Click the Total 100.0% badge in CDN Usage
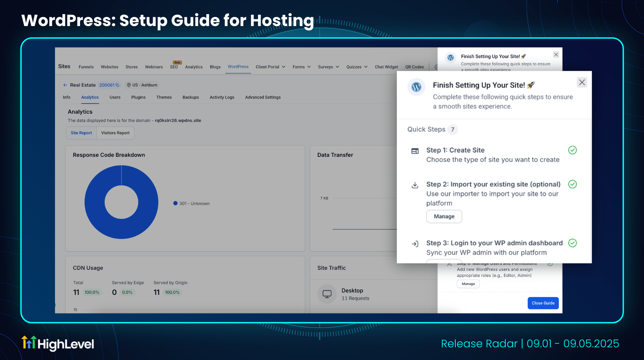The width and height of the screenshot is (644, 360). click(92, 292)
